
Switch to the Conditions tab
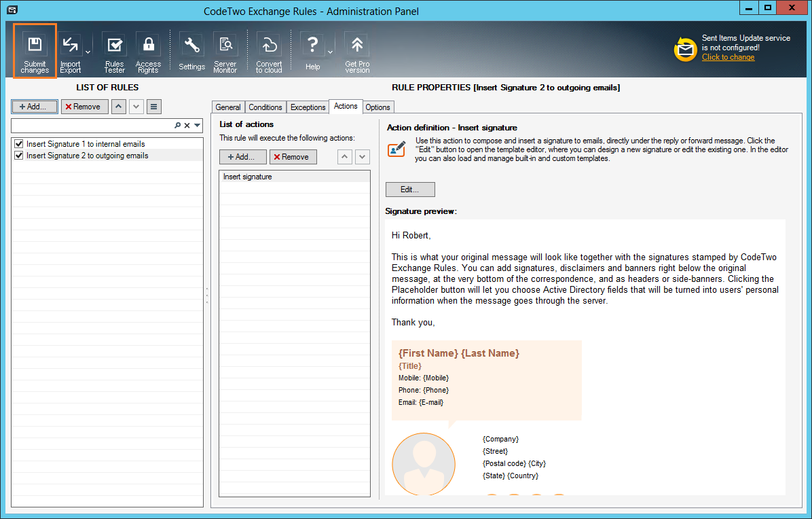[x=265, y=107]
